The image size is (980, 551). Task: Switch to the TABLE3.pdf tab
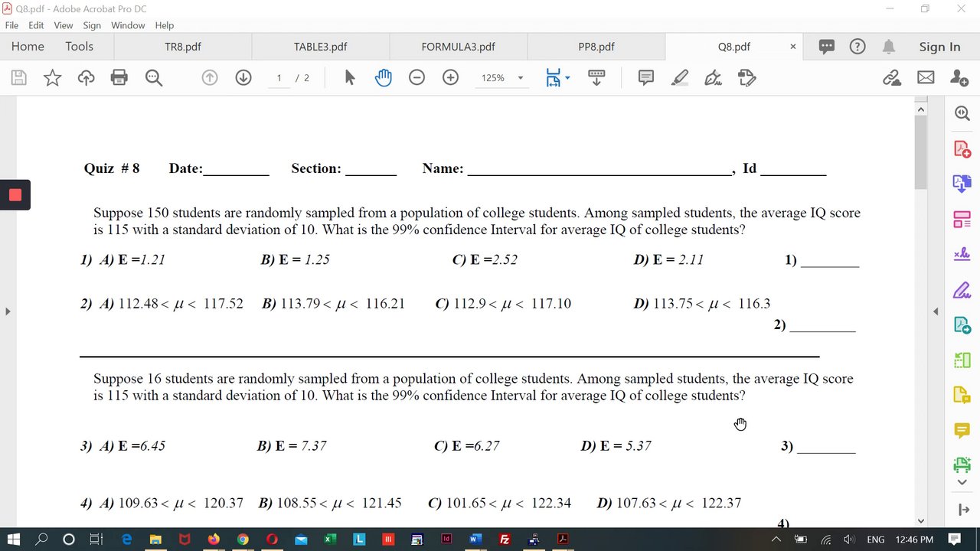(x=321, y=47)
